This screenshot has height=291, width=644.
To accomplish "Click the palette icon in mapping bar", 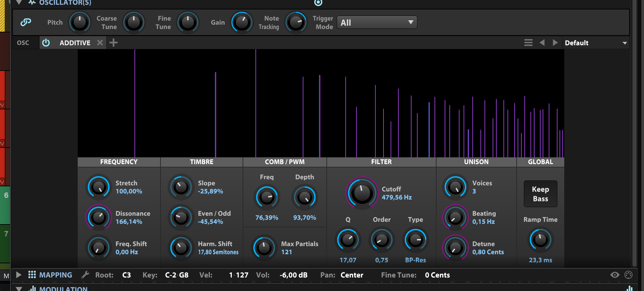I will coord(628,275).
